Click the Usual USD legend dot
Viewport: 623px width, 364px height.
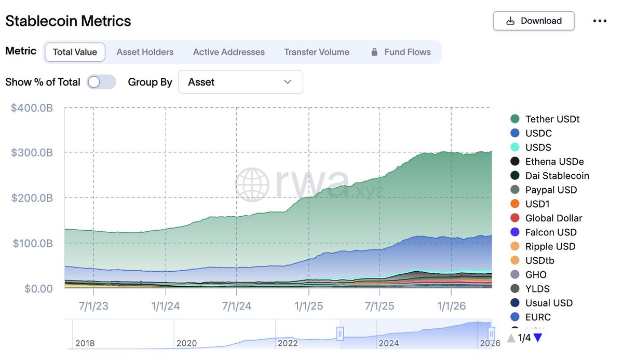515,303
